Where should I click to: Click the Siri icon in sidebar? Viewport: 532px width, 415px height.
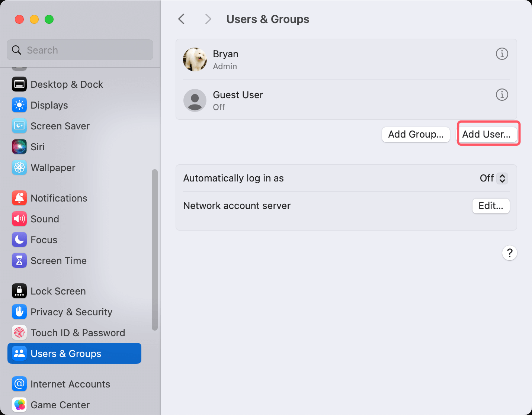pos(19,147)
